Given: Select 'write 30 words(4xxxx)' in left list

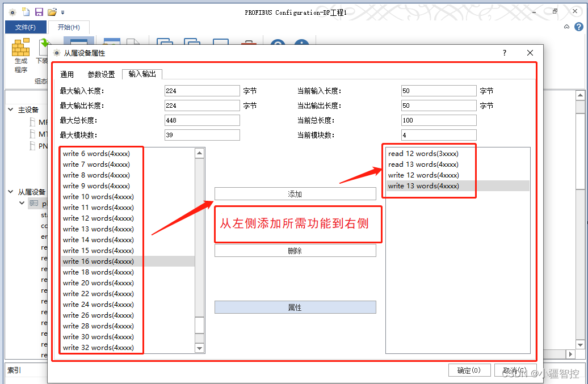Looking at the screenshot, I should coord(128,337).
